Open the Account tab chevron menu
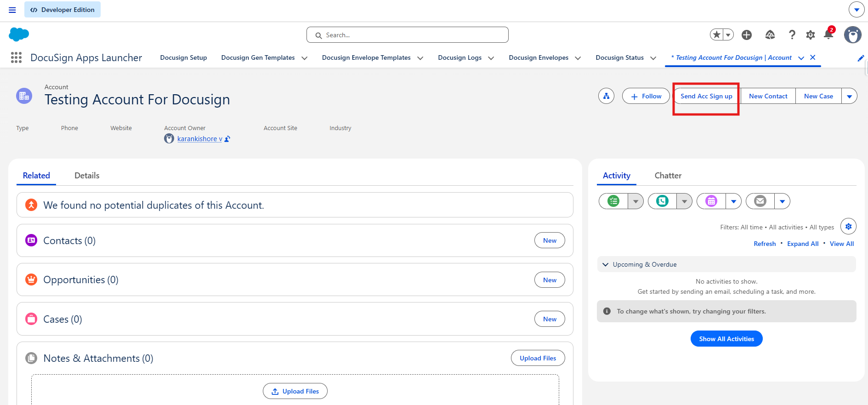Screen dimensions: 868x405 click(x=801, y=58)
